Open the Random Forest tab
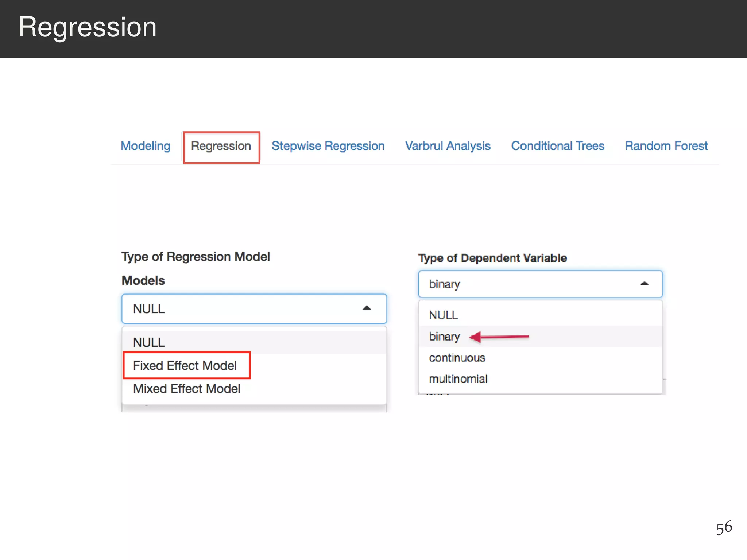The height and width of the screenshot is (560, 747). click(x=666, y=146)
